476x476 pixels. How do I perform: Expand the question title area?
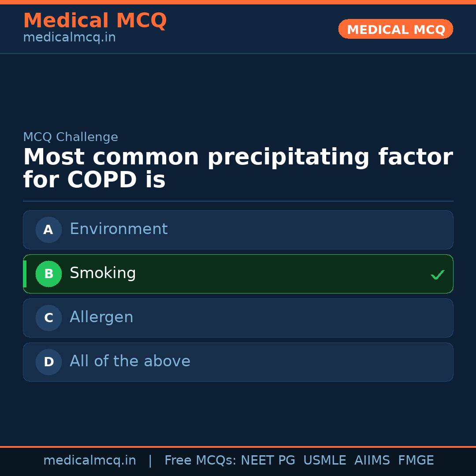[x=238, y=167]
